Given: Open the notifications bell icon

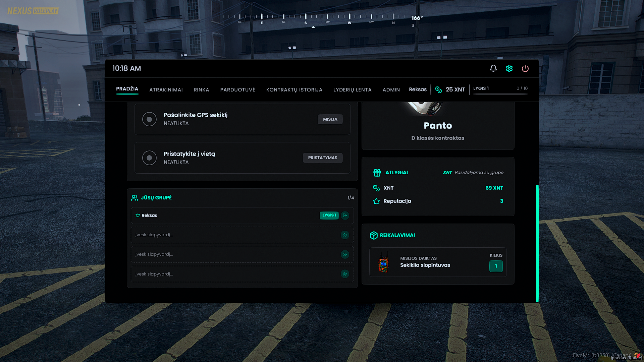Looking at the screenshot, I should coord(493,68).
